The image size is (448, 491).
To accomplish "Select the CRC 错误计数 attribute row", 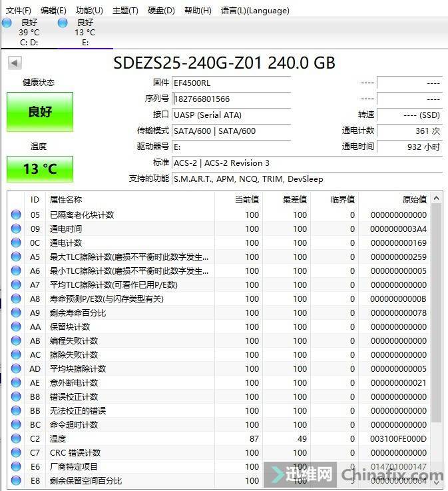I will click(219, 452).
